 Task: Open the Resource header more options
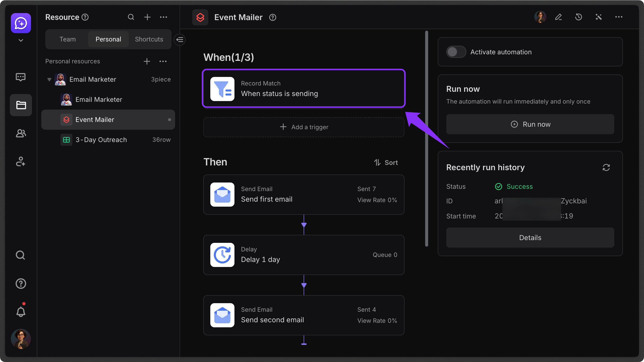164,17
